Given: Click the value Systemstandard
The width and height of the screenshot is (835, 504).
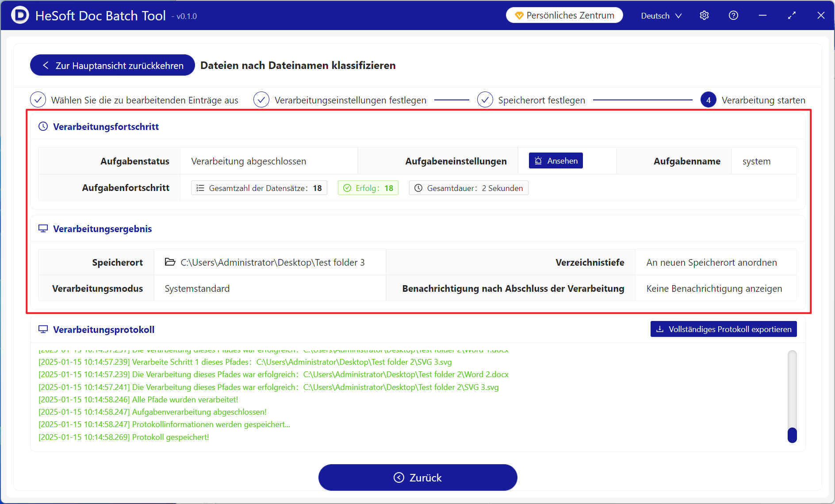Looking at the screenshot, I should point(197,289).
